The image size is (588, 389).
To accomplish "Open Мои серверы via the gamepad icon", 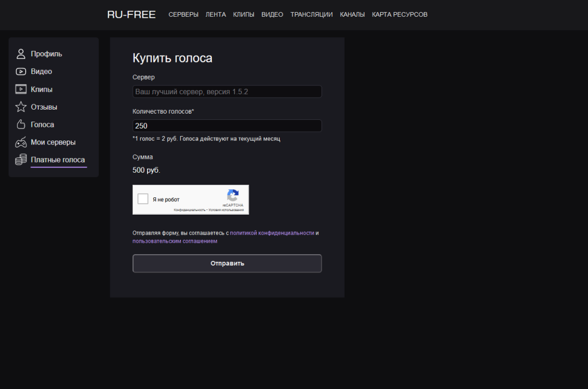I will [x=20, y=142].
